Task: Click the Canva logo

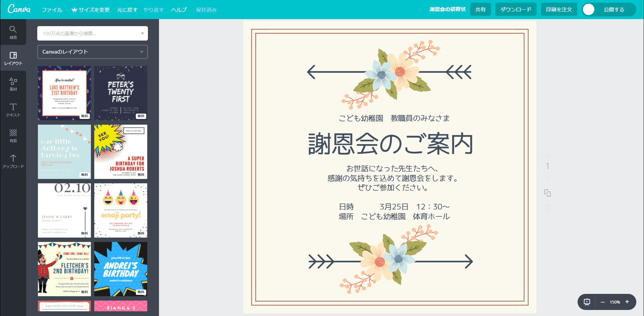Action: [x=19, y=9]
